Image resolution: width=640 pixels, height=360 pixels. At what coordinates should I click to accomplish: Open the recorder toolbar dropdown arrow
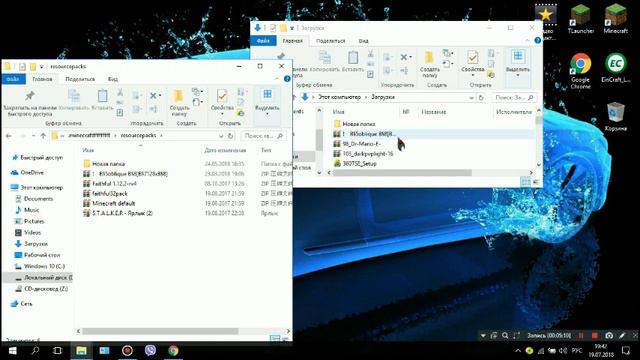point(483,336)
